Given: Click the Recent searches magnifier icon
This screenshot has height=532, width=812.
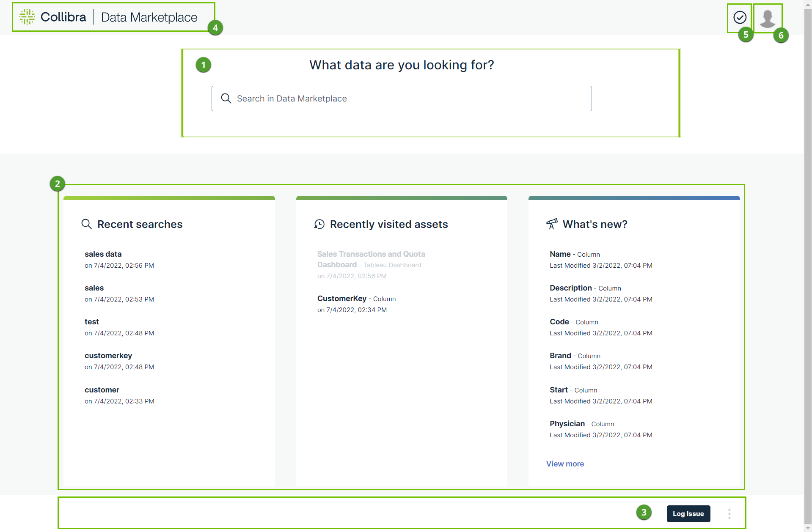Looking at the screenshot, I should (x=86, y=224).
